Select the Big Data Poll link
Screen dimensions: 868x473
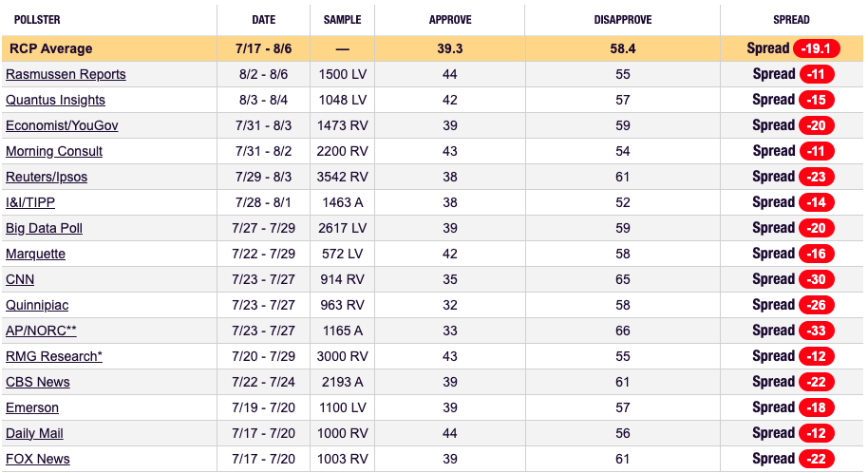pos(45,228)
